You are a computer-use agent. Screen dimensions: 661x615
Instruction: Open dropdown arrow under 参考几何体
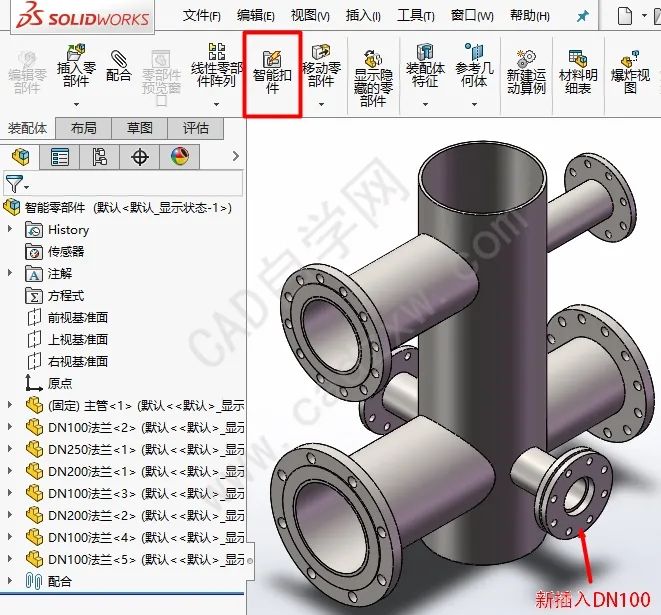474,104
